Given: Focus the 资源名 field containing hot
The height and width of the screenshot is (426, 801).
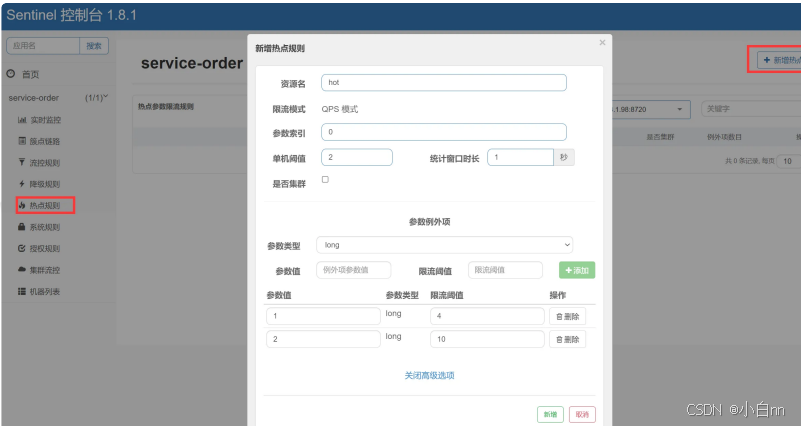Looking at the screenshot, I should (444, 83).
